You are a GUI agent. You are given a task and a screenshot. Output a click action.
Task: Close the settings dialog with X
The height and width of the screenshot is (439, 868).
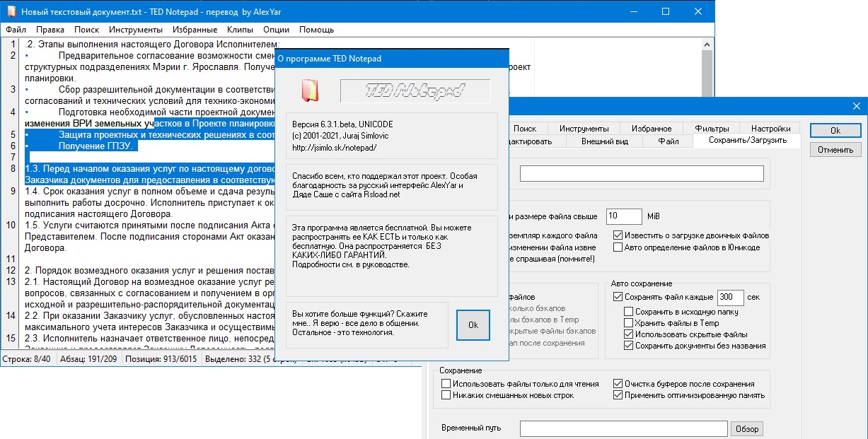coord(856,106)
